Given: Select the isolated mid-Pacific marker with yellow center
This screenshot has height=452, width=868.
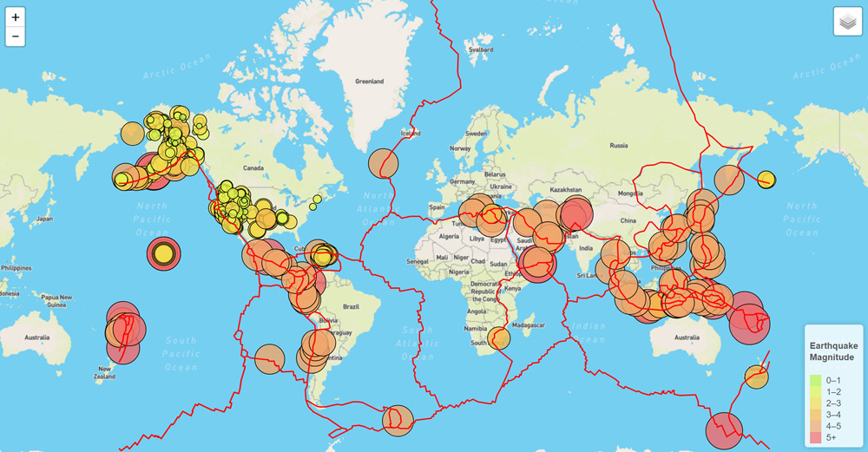Looking at the screenshot, I should coord(162,254).
